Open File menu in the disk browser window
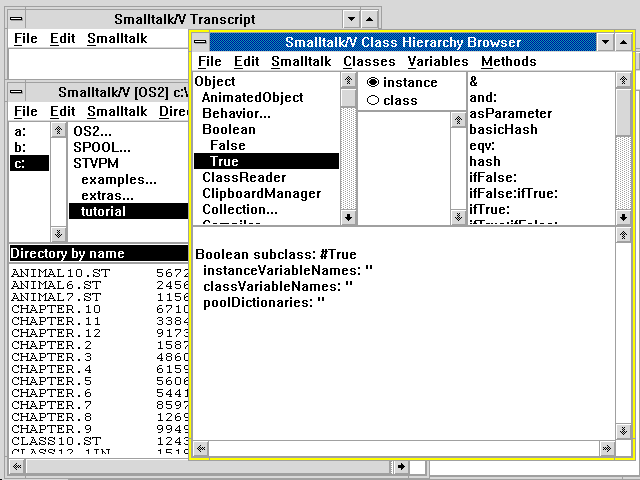The image size is (640, 480). (26, 111)
